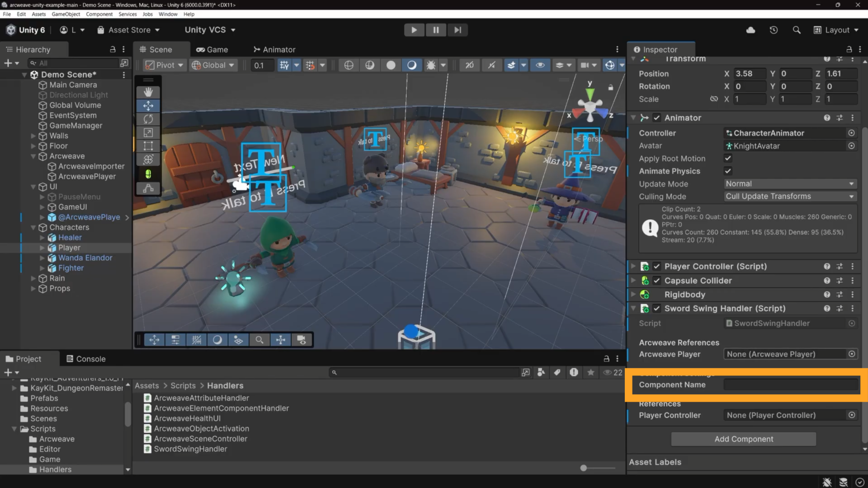Image resolution: width=868 pixels, height=488 pixels.
Task: Switch to the Game tab
Action: pyautogui.click(x=212, y=49)
